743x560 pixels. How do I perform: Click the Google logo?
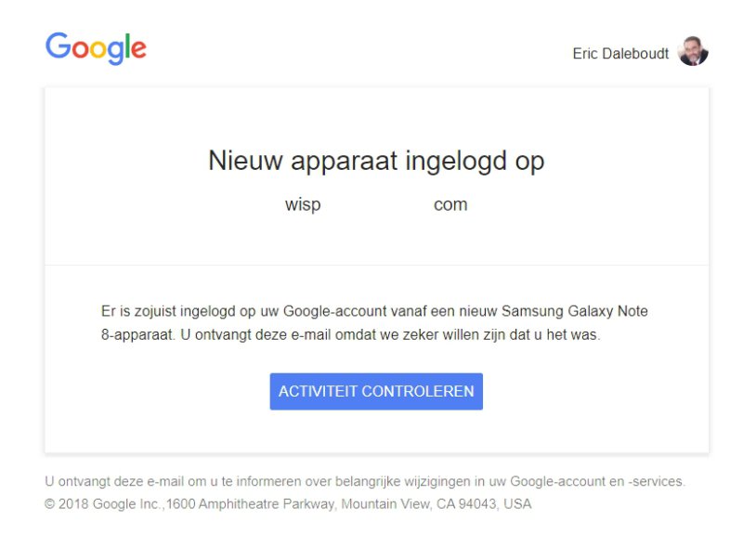tap(96, 48)
